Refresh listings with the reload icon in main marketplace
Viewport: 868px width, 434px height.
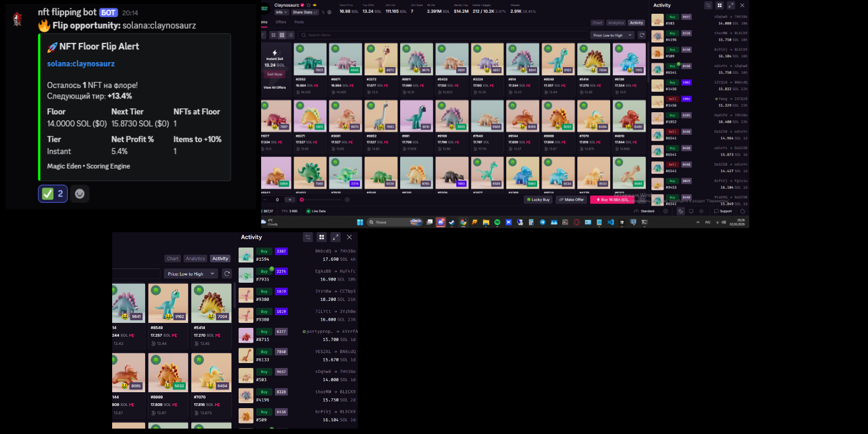(642, 35)
